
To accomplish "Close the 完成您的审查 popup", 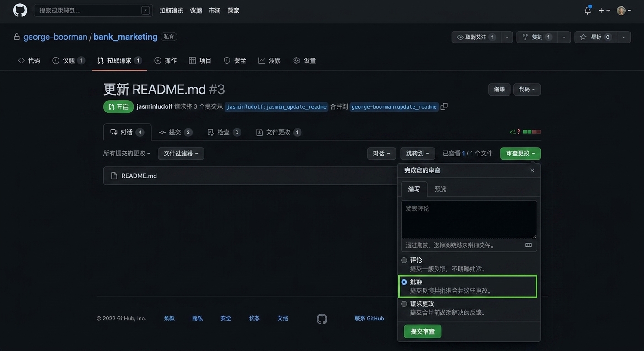I will click(x=532, y=170).
